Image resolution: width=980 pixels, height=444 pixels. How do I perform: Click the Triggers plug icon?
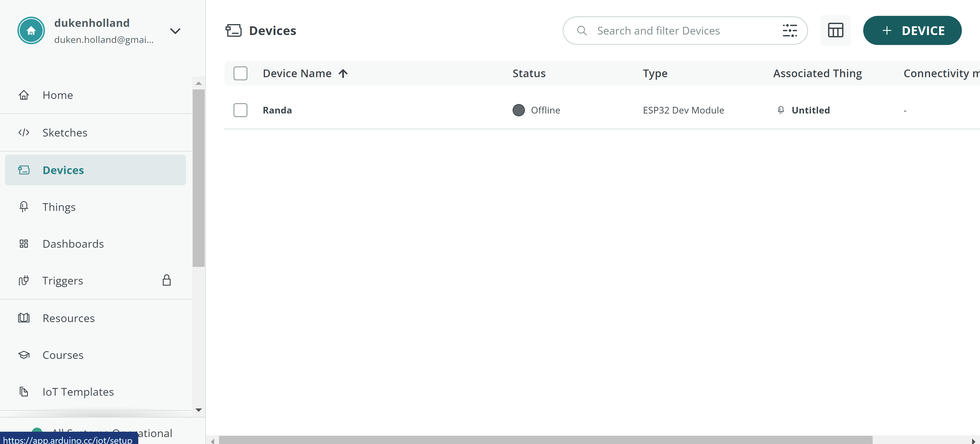click(x=24, y=281)
